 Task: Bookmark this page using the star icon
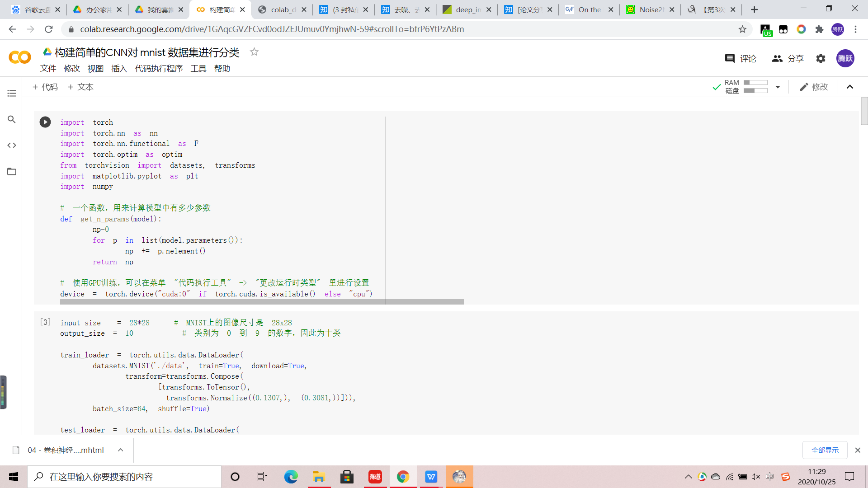(742, 29)
